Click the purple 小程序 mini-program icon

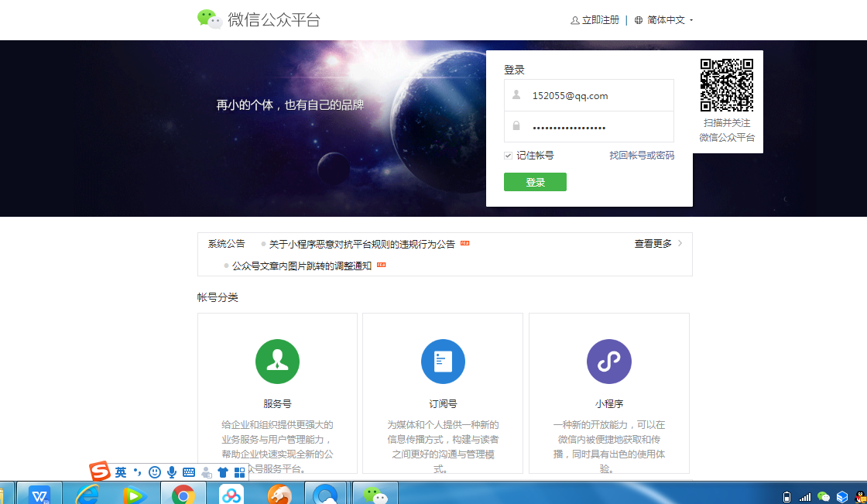coord(608,362)
